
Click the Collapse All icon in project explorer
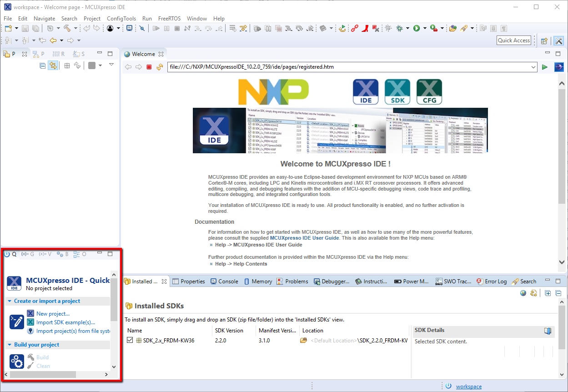(x=43, y=65)
